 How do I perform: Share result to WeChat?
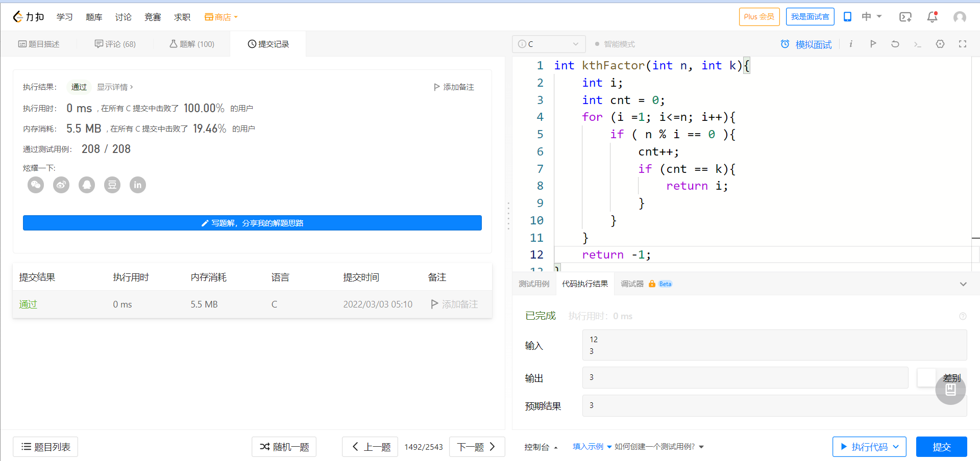(36, 185)
